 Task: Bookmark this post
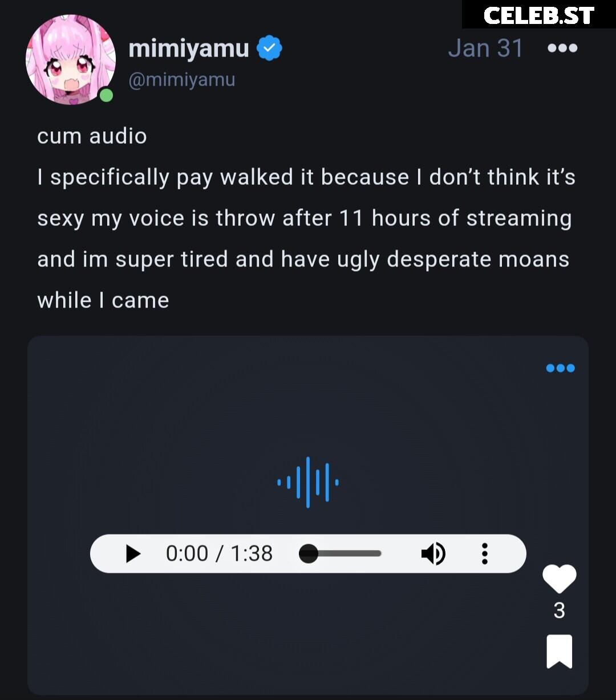[559, 651]
